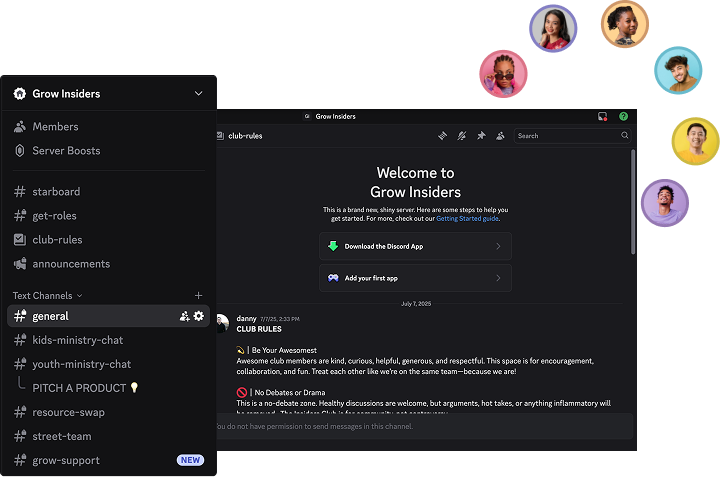Click the Search input field
720x477 pixels.
tap(572, 136)
